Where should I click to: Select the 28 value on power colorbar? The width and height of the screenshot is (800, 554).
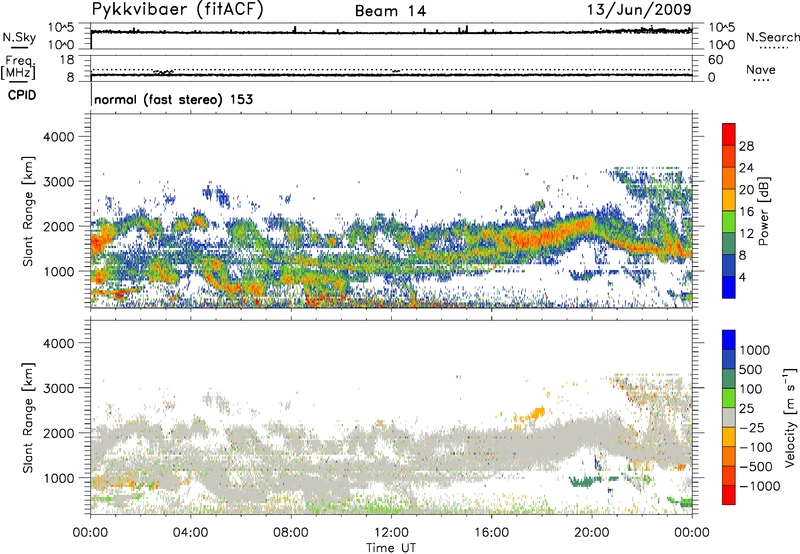pyautogui.click(x=746, y=146)
